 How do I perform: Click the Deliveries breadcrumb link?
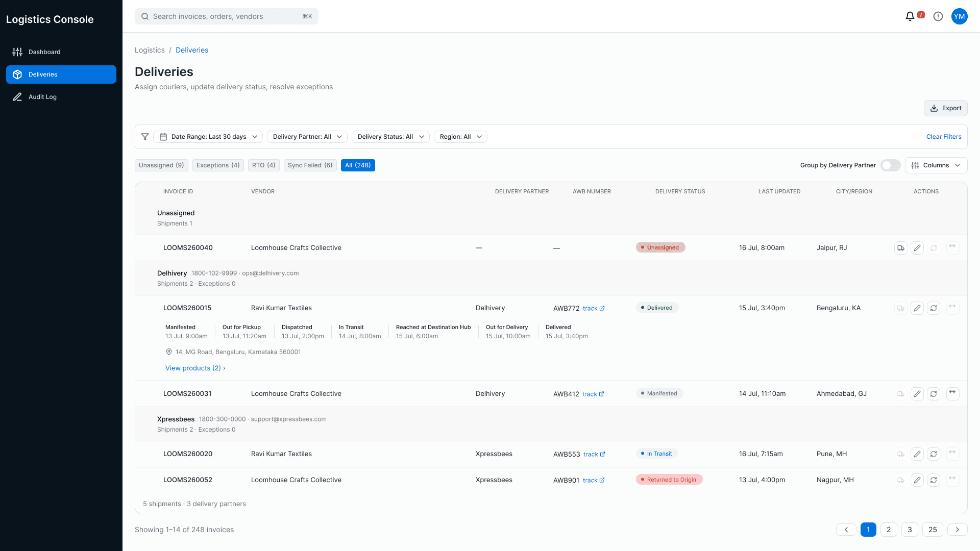pos(192,50)
